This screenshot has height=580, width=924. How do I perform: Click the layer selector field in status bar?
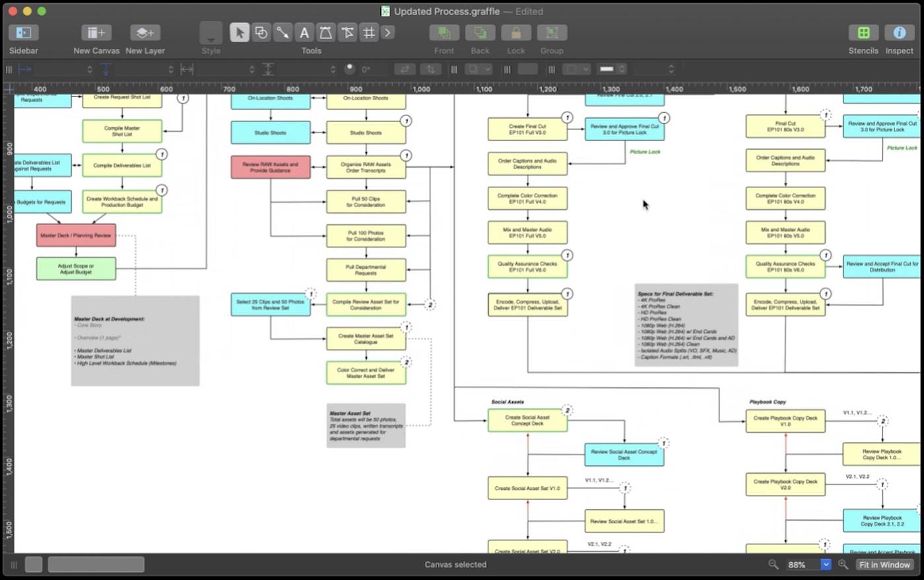[x=96, y=564]
